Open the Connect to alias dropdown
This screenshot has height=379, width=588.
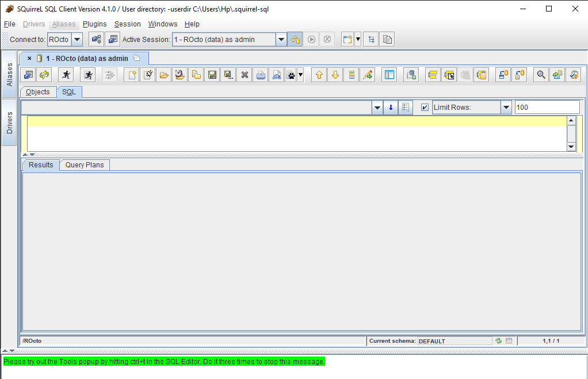(77, 39)
